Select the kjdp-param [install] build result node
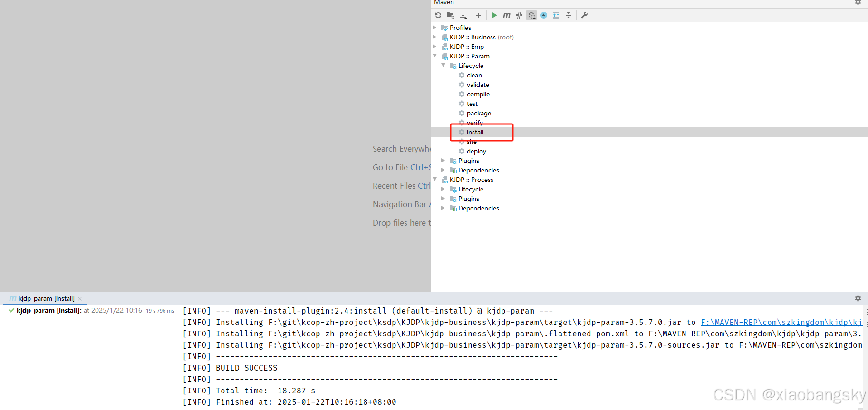Screen dimensions: 868x410 click(49, 310)
